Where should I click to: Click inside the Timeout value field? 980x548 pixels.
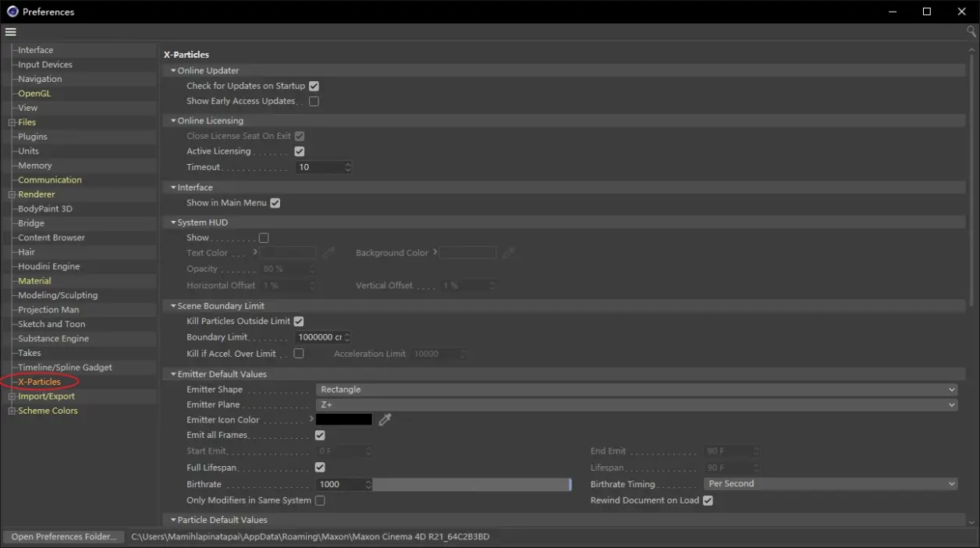320,166
